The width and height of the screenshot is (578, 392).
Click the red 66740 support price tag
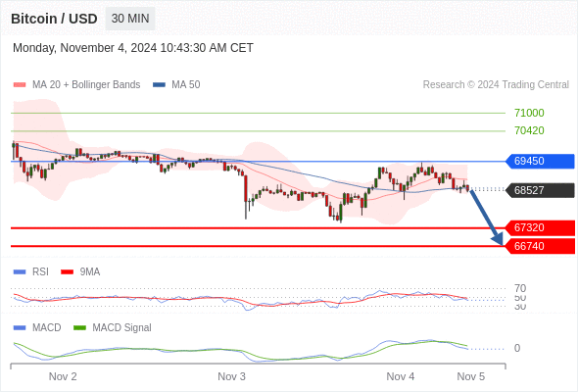click(540, 246)
